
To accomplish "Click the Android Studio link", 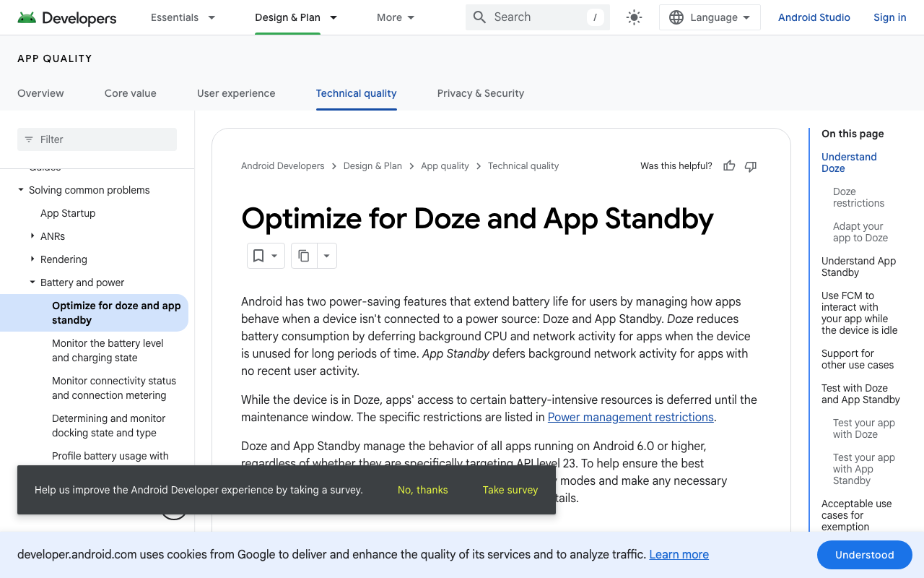I will (x=814, y=17).
